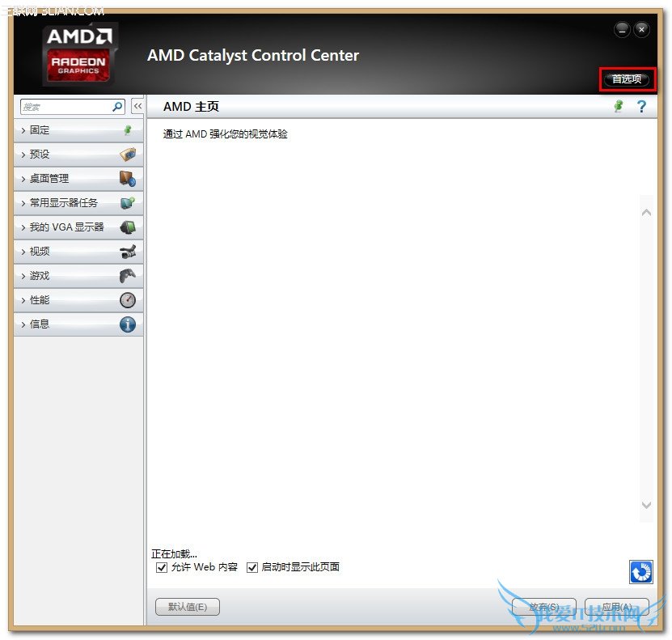The height and width of the screenshot is (640, 672).
Task: Open the 性能 (Performance) gauge icon
Action: pyautogui.click(x=127, y=300)
